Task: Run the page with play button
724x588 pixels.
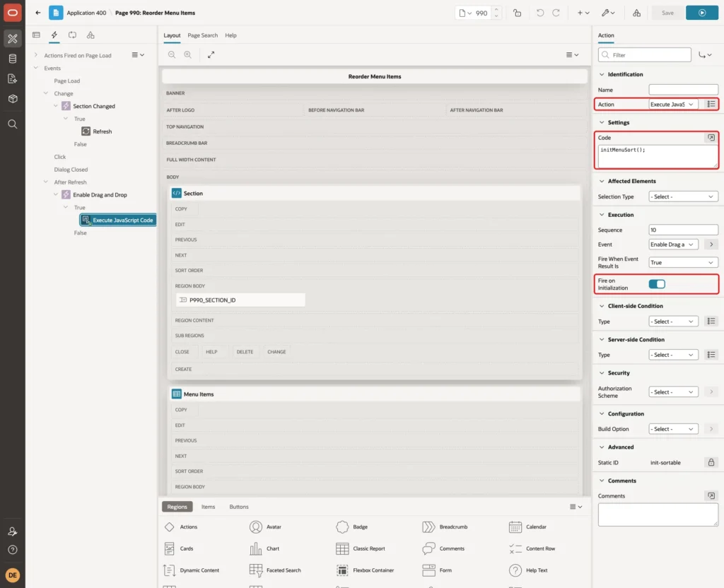Action: tap(702, 13)
